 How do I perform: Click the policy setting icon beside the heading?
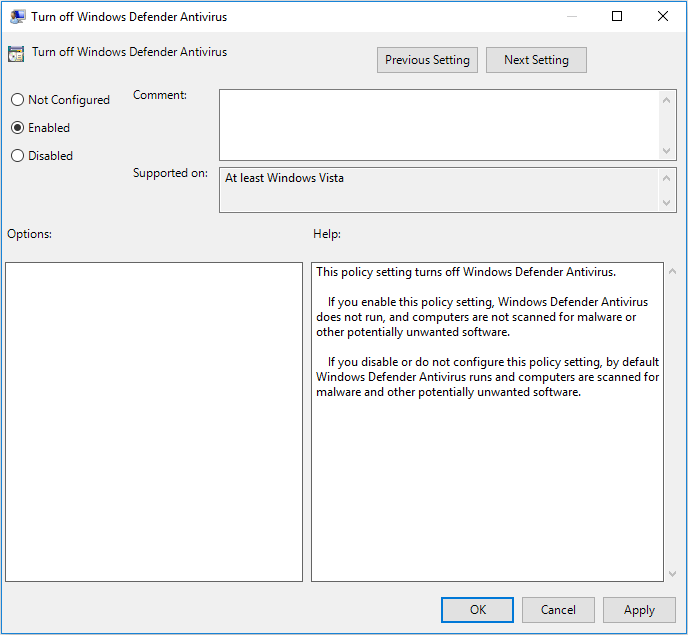click(x=17, y=53)
